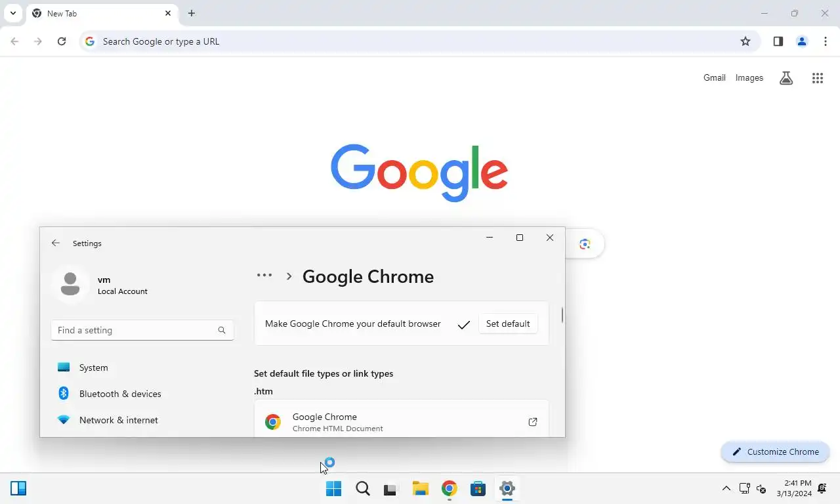This screenshot has width=840, height=504.
Task: Open a new tab with plus button
Action: click(x=192, y=13)
